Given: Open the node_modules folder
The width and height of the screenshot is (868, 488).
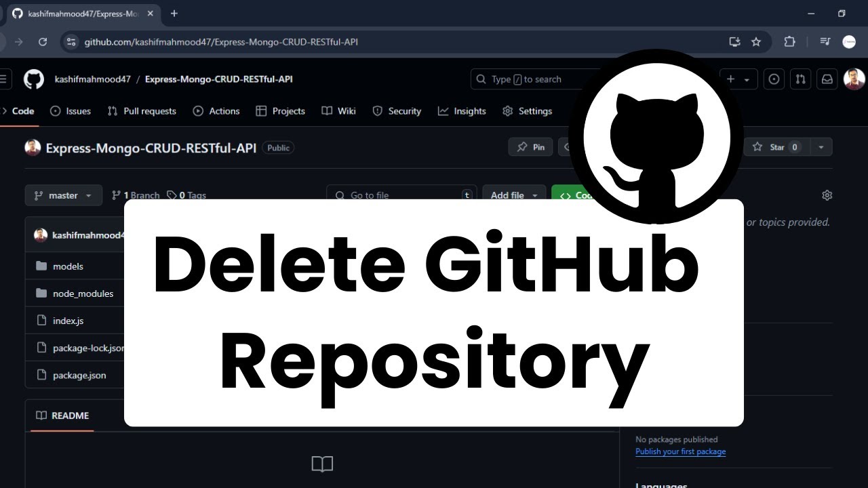Looking at the screenshot, I should [x=83, y=293].
